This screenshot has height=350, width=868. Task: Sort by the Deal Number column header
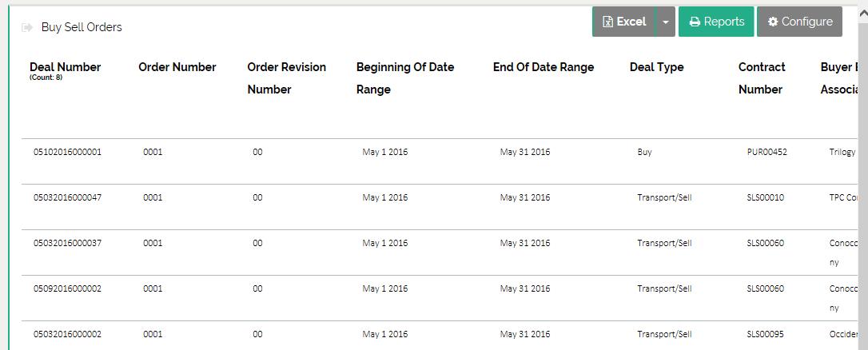click(x=66, y=67)
